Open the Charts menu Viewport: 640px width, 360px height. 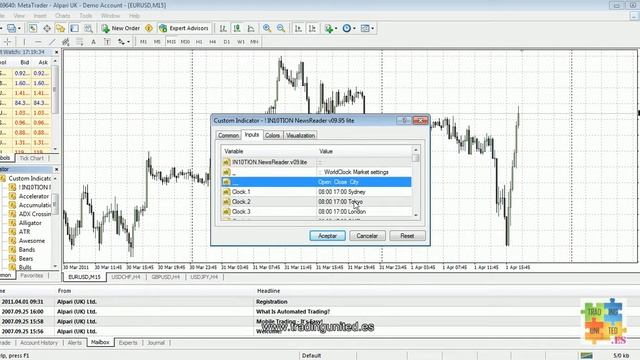coord(62,16)
